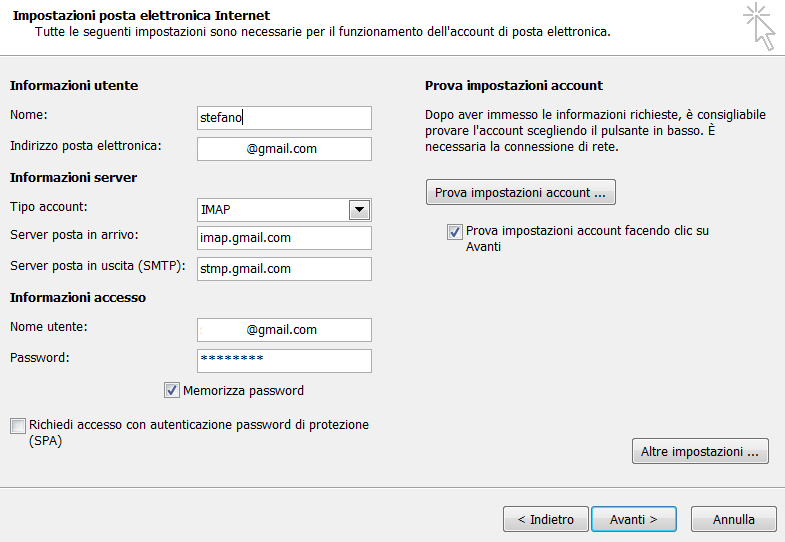Click the starburst cursor icon in the header
This screenshot has width=785, height=542.
[759, 26]
